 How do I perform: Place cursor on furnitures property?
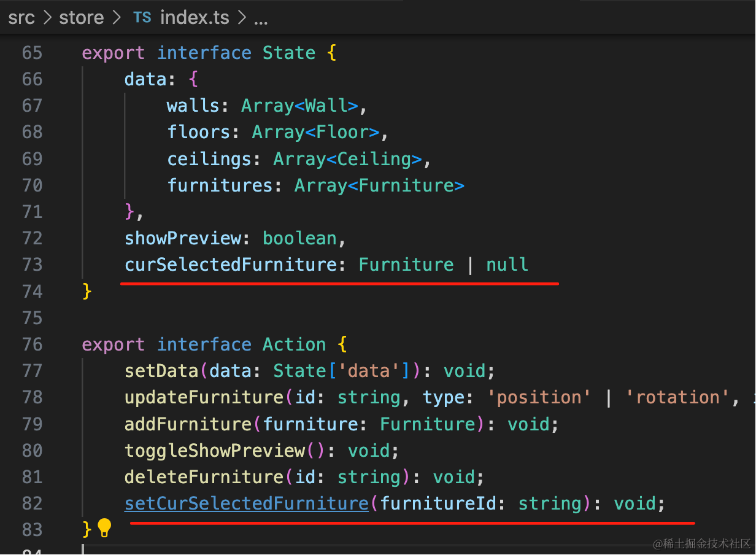point(220,185)
